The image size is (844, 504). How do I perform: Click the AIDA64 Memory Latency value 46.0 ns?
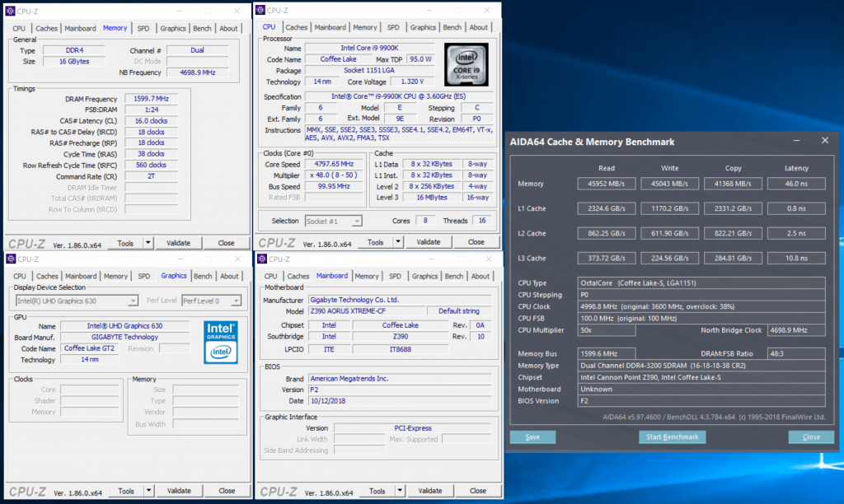point(796,184)
